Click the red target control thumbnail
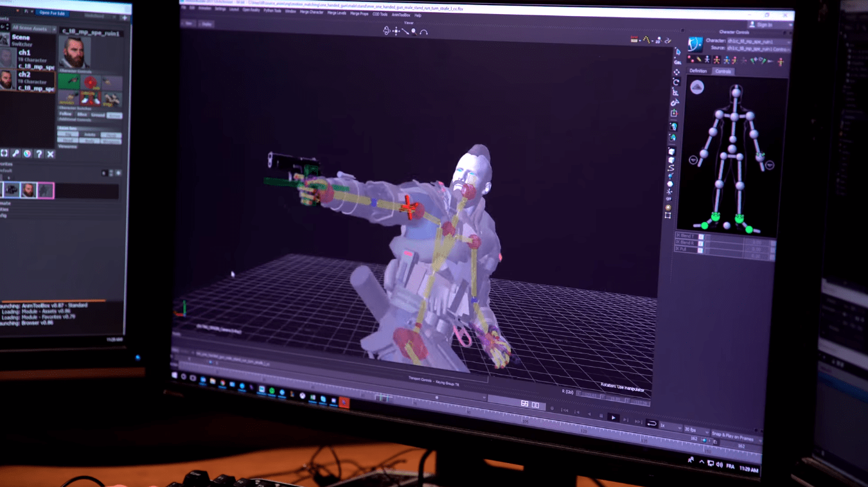868x487 pixels. point(90,82)
